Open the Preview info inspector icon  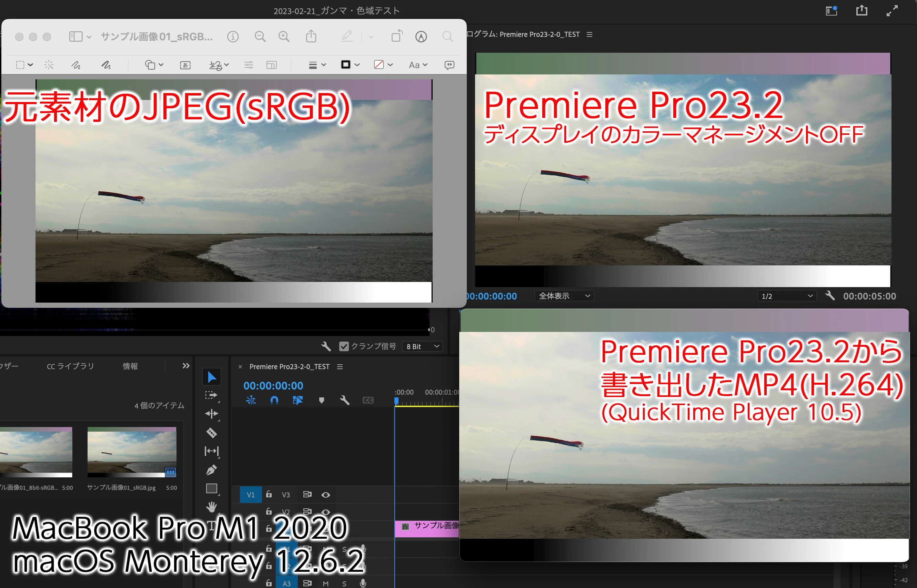pyautogui.click(x=233, y=37)
